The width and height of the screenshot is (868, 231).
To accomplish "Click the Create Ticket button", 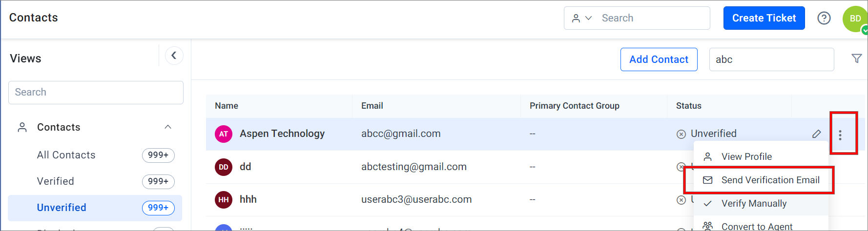I will click(x=764, y=18).
